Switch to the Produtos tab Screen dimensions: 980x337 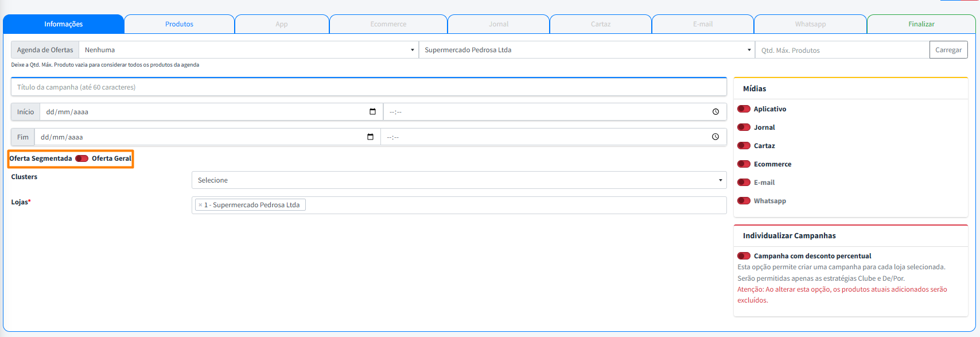(179, 24)
